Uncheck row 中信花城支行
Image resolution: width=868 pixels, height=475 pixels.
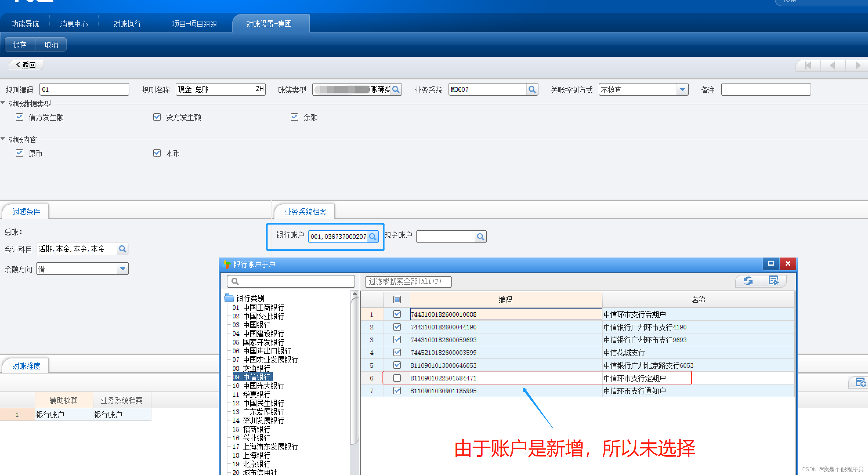pos(397,352)
